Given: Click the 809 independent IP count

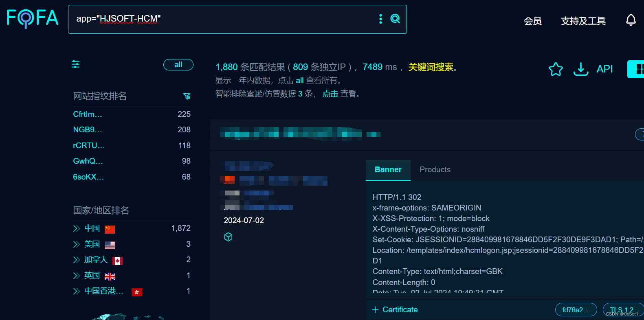Looking at the screenshot, I should coord(301,67).
